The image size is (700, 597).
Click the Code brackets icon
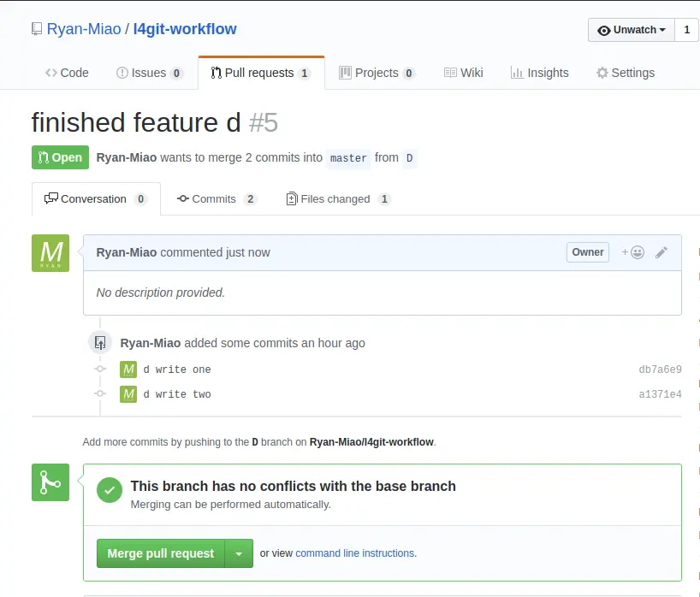[50, 73]
